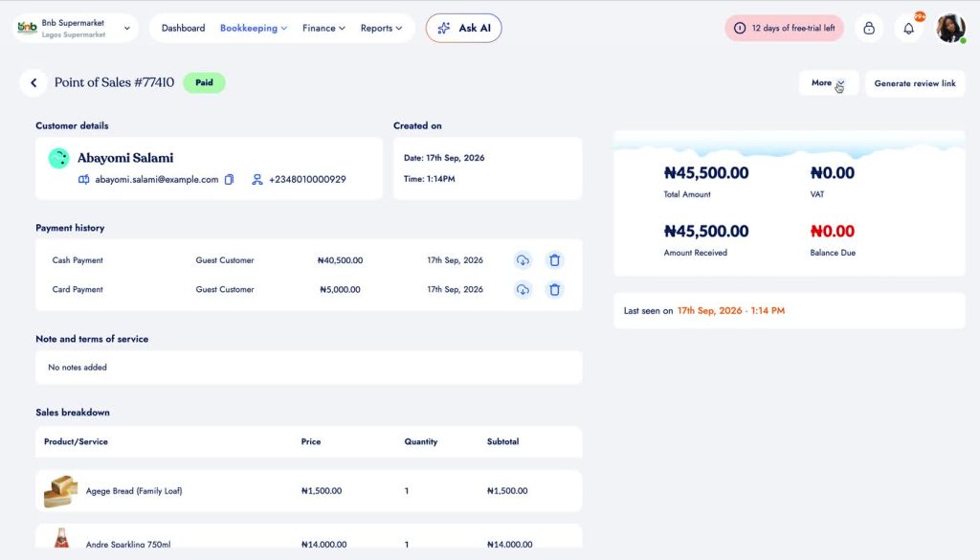The height and width of the screenshot is (560, 980).
Task: Click the Last seen timestamp text
Action: click(x=731, y=310)
